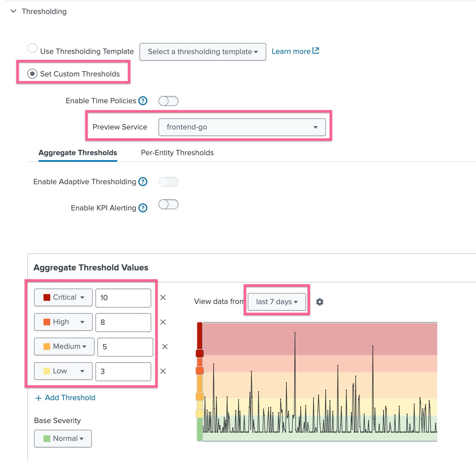
Task: Click the Low threshold value field
Action: (123, 372)
